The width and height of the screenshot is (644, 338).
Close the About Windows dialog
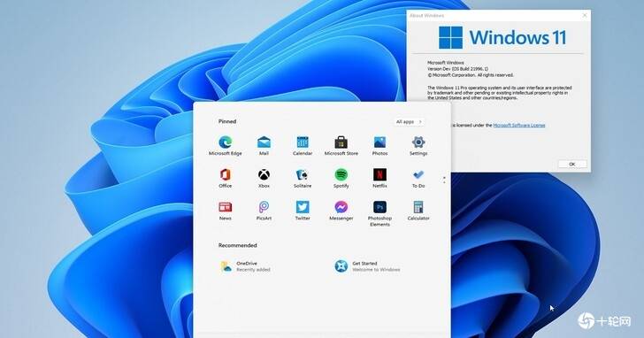click(585, 15)
